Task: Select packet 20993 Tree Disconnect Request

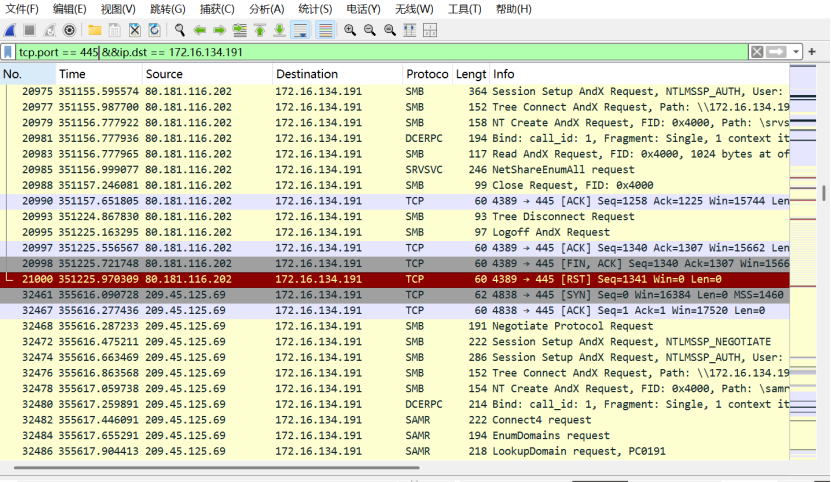Action: (x=395, y=217)
